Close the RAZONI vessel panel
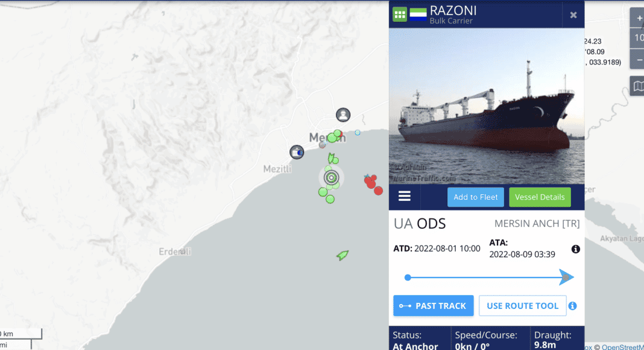This screenshot has height=350, width=644. [573, 15]
